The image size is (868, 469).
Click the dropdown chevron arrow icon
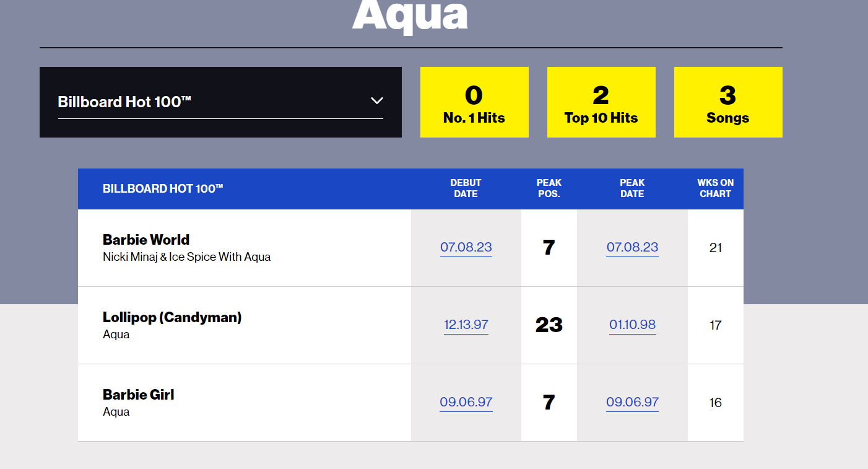[376, 101]
